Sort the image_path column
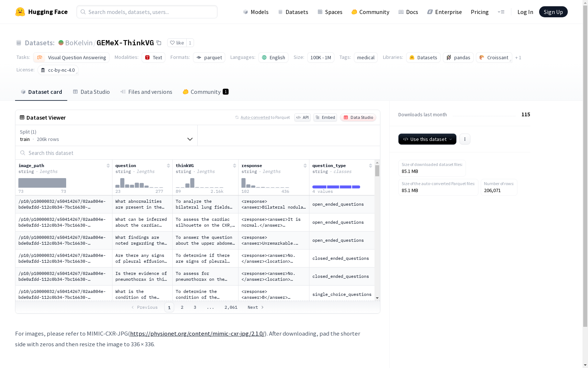The height and width of the screenshot is (368, 588). (108, 166)
